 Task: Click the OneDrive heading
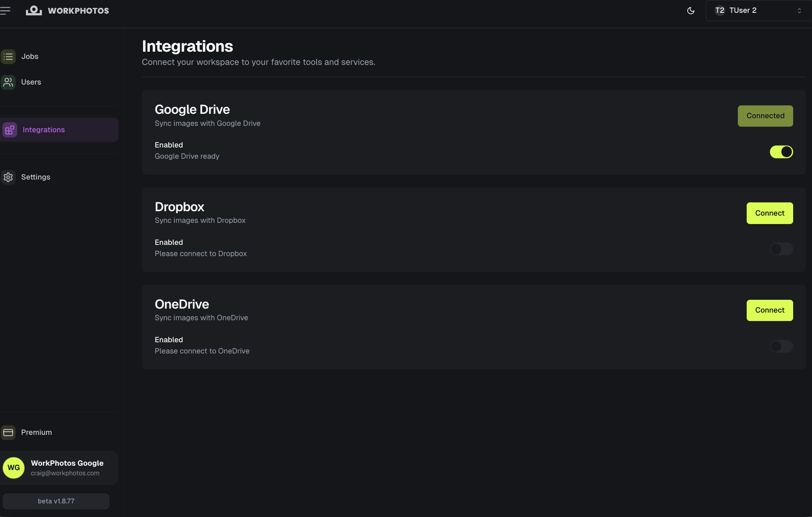182,304
